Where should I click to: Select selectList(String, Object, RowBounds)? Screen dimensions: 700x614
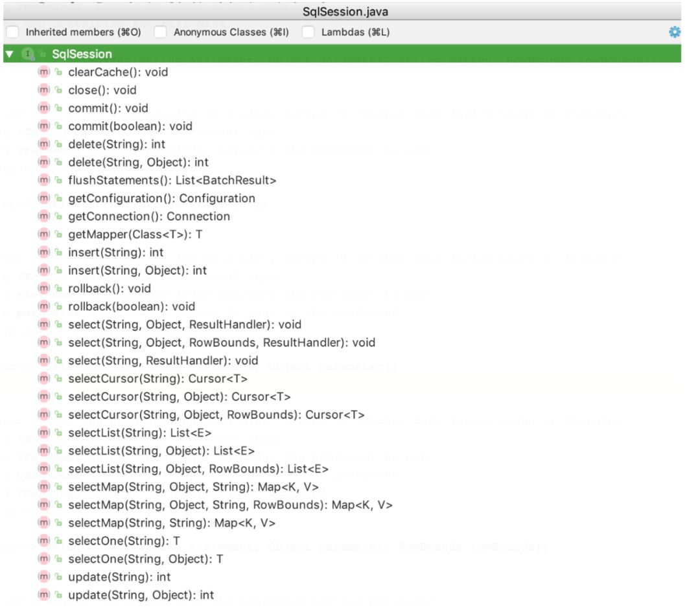[198, 468]
